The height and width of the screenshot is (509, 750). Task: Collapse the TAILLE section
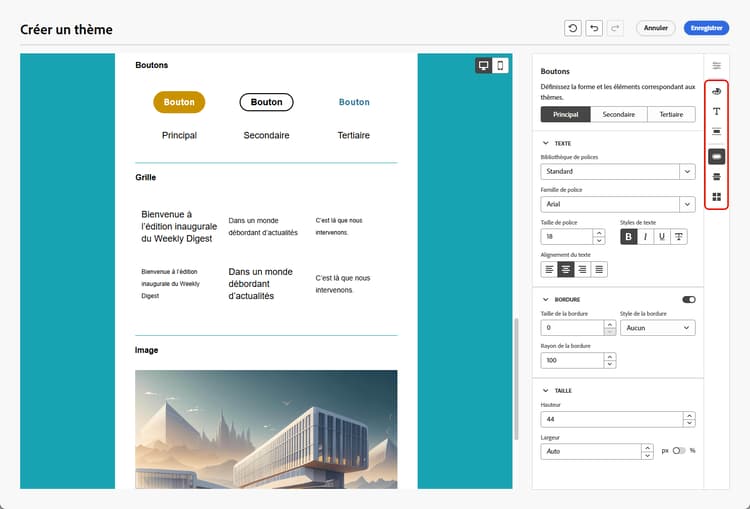coord(546,390)
